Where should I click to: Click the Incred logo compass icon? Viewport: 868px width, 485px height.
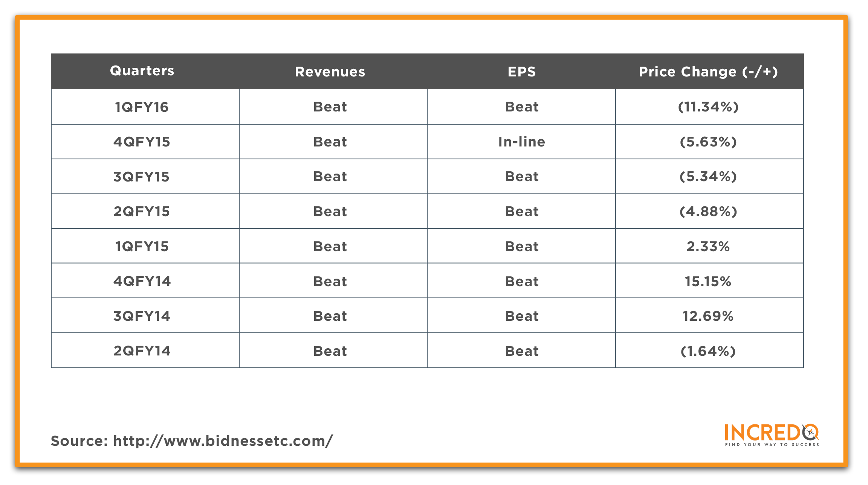(810, 432)
